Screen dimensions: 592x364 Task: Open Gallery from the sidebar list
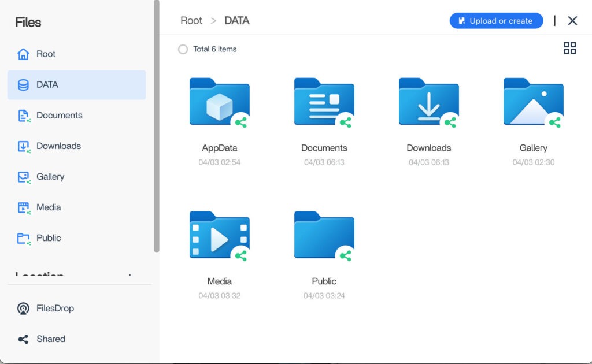50,177
